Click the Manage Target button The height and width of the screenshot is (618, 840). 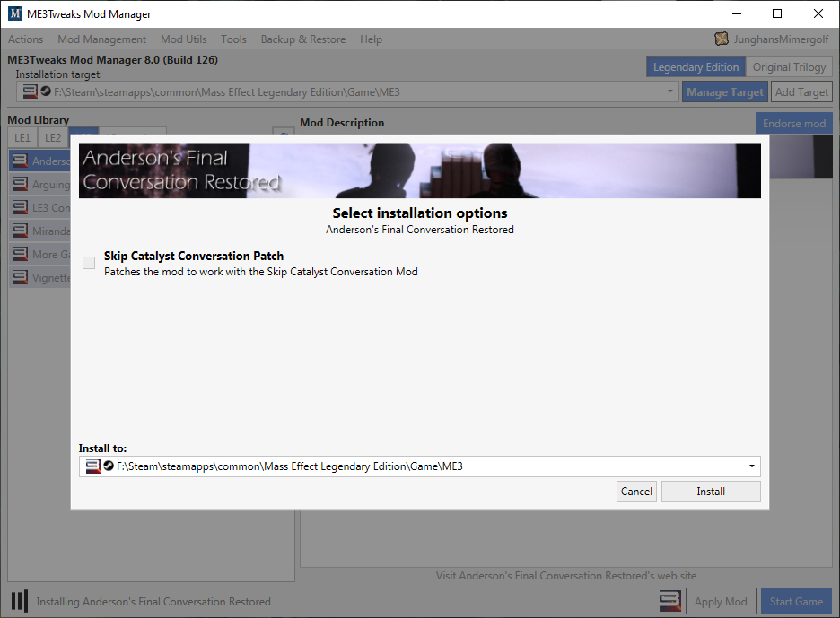(725, 92)
